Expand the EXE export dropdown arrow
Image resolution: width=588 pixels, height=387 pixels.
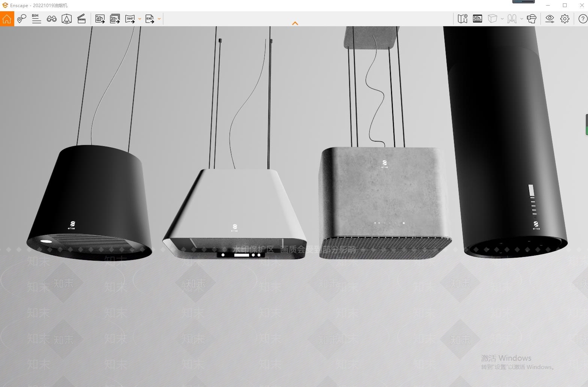pyautogui.click(x=159, y=19)
